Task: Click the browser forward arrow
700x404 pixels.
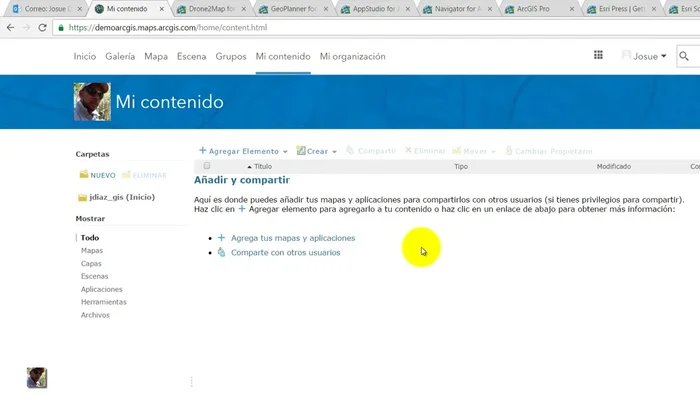Action: tap(26, 28)
